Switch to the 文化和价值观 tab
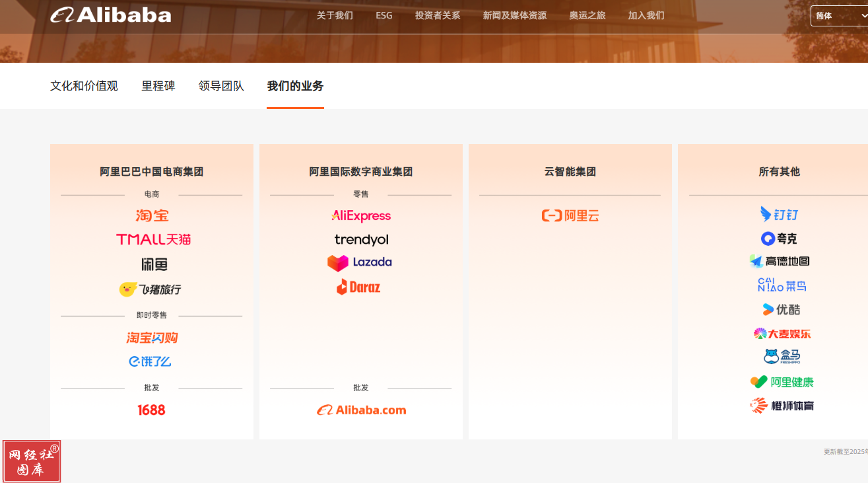 coord(84,86)
